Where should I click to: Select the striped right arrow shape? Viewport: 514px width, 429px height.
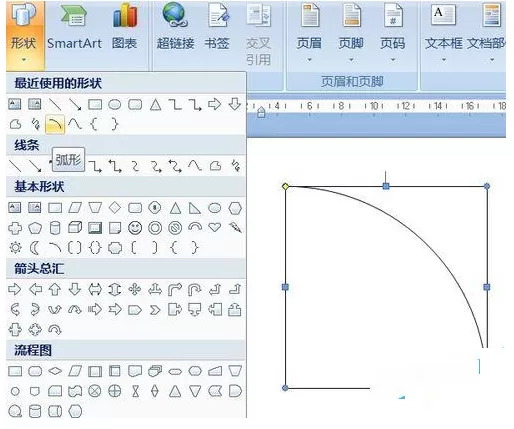click(x=95, y=310)
